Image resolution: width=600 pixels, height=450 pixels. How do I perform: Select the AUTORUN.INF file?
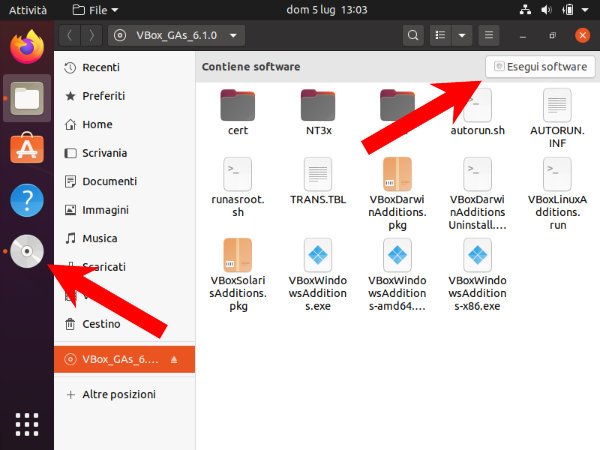tap(557, 119)
